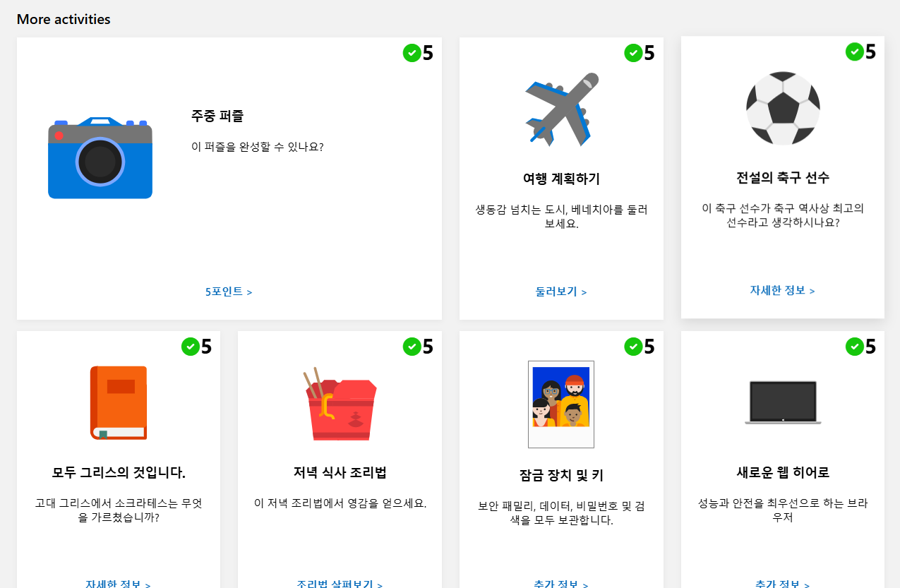Click green checkmark on 전설의 축구 선수 card
The width and height of the screenshot is (900, 588).
(x=854, y=52)
